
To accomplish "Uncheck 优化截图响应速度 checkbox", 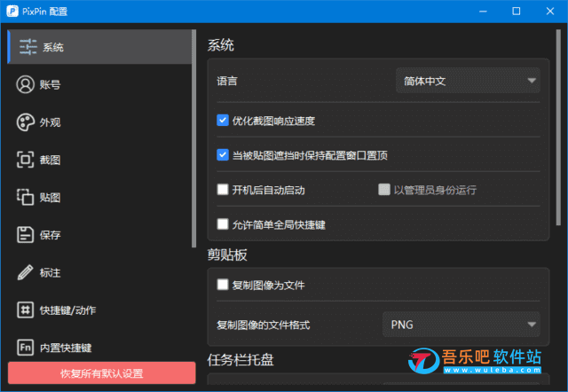I will point(223,120).
